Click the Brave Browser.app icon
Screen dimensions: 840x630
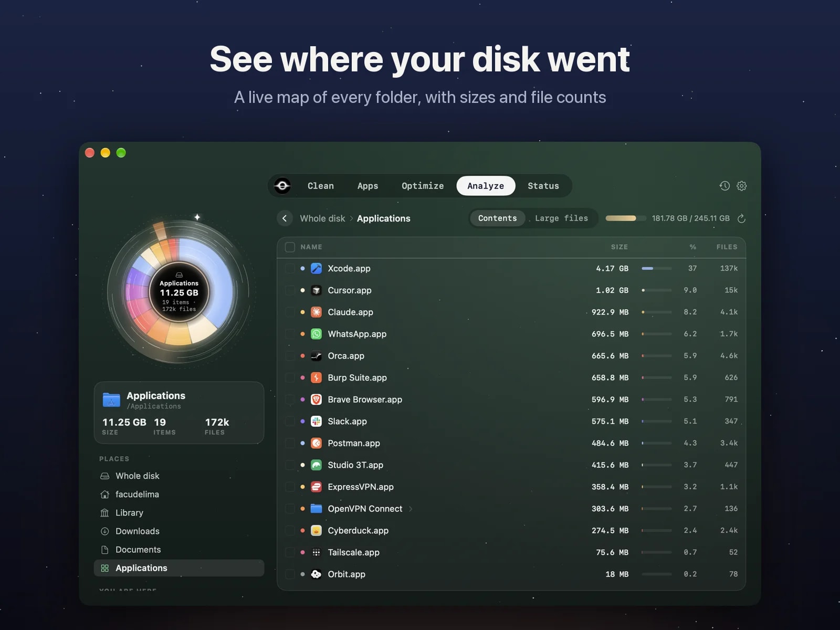pos(316,400)
